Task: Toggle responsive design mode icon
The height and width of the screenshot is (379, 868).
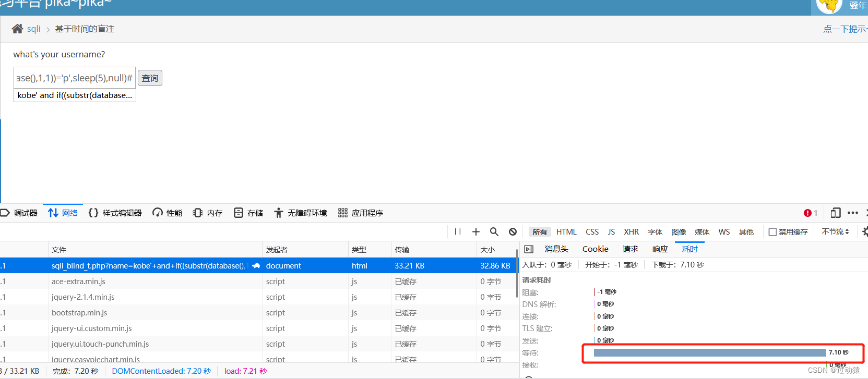Action: (x=835, y=213)
